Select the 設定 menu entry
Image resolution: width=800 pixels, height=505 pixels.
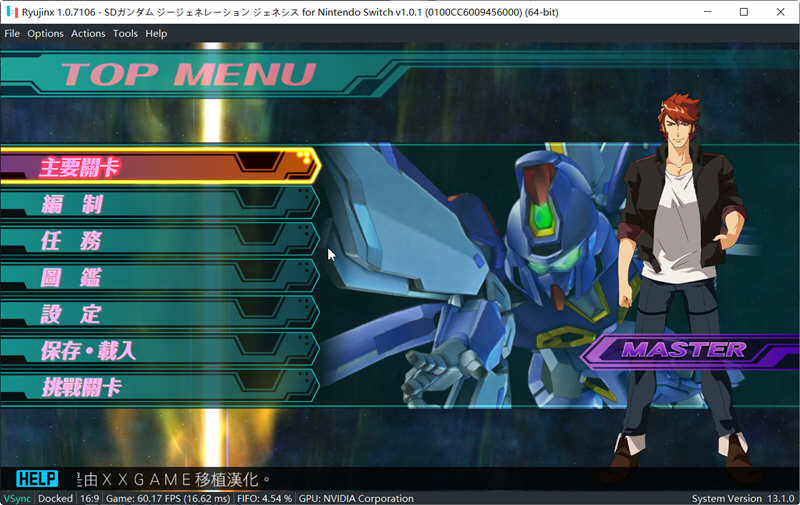[x=160, y=314]
